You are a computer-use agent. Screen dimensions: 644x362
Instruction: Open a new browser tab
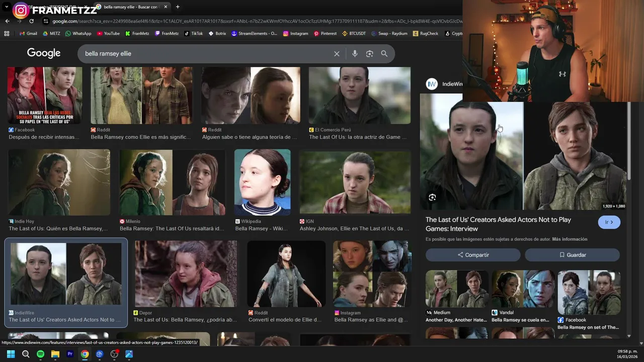click(178, 7)
